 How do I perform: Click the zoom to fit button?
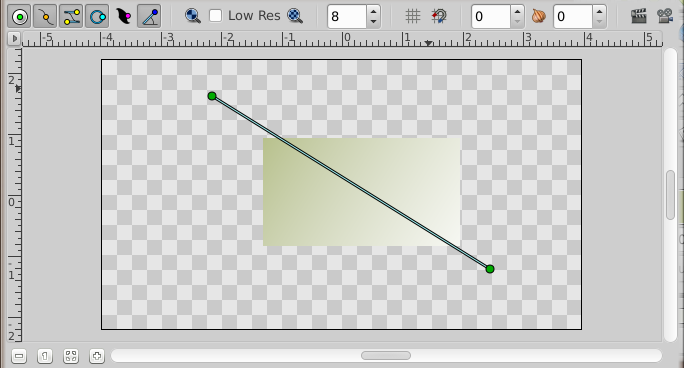coord(71,356)
